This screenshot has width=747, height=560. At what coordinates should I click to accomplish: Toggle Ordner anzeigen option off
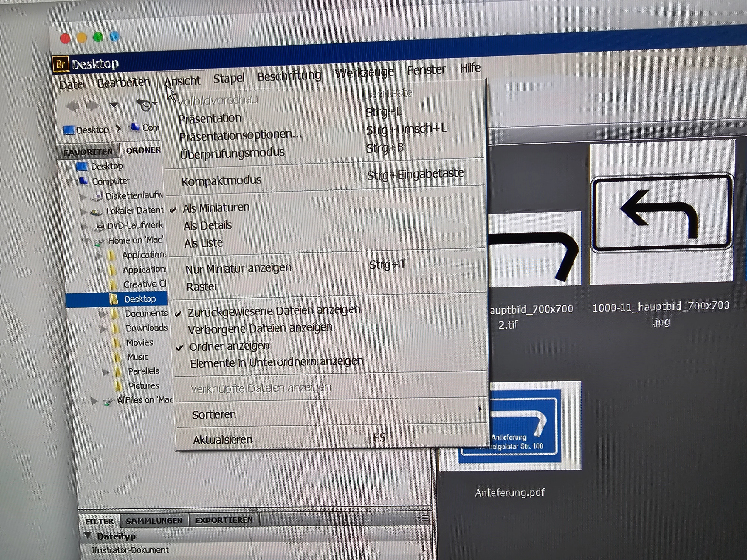[229, 346]
